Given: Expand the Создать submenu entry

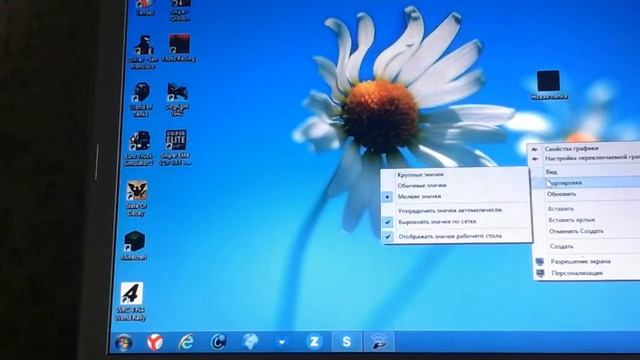Looking at the screenshot, I should tap(587, 246).
